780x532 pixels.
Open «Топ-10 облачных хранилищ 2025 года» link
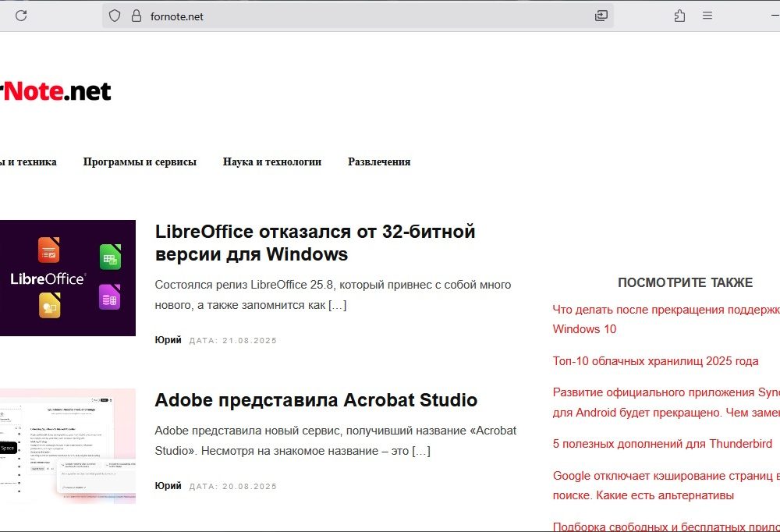point(655,361)
